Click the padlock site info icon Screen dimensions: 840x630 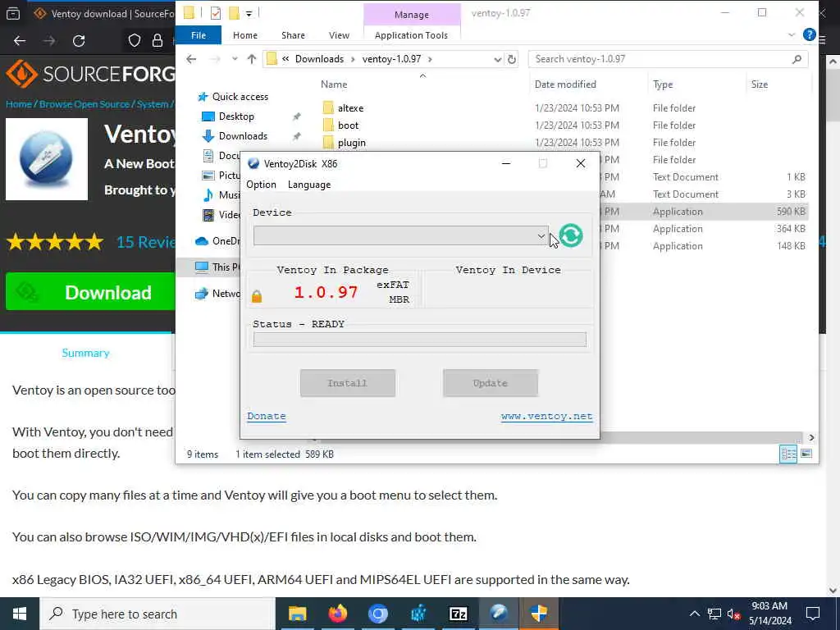(x=157, y=41)
